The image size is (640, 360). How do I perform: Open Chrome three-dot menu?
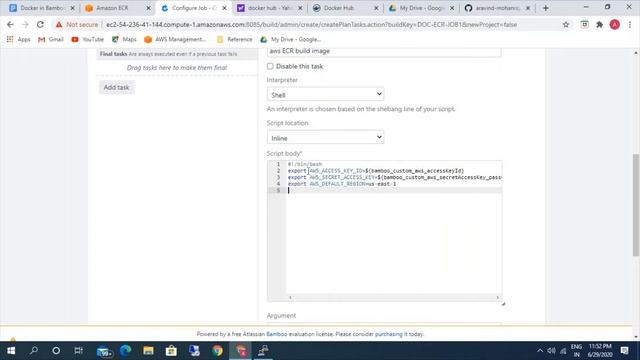[630, 24]
